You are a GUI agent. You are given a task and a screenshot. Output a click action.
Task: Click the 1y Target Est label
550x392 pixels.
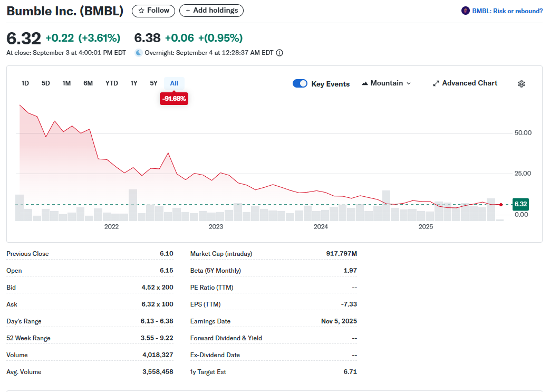click(208, 371)
